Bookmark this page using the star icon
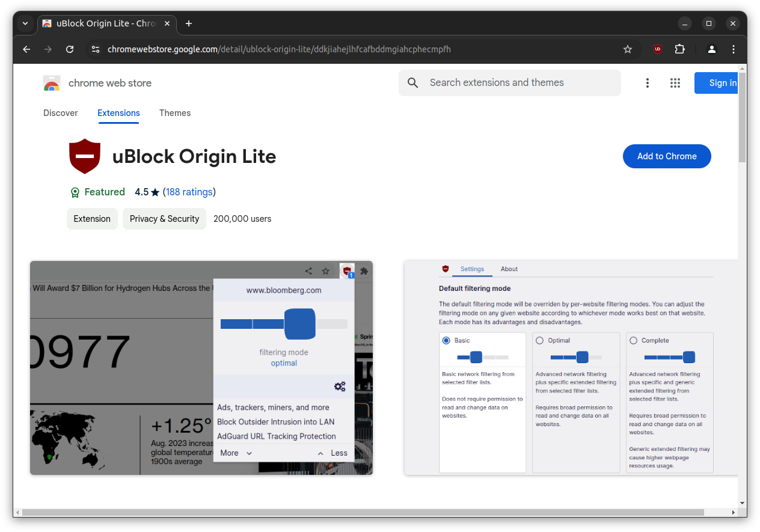The image size is (760, 532). [x=628, y=49]
